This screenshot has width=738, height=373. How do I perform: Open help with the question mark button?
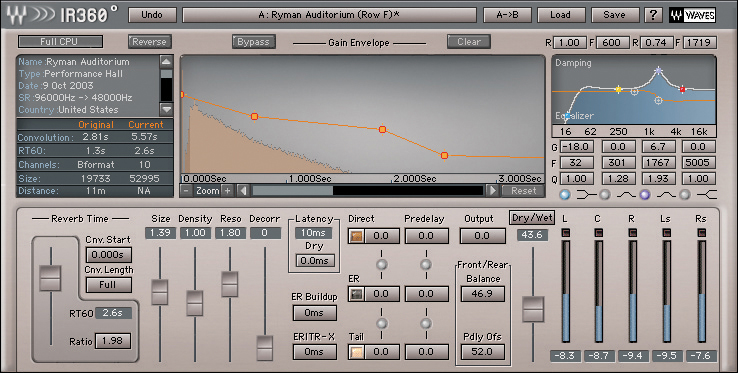tap(653, 15)
